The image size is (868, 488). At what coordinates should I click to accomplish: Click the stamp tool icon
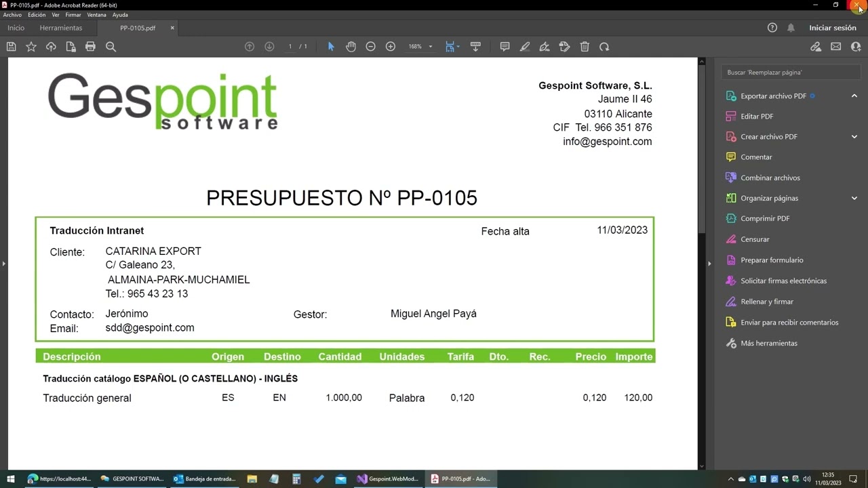564,47
